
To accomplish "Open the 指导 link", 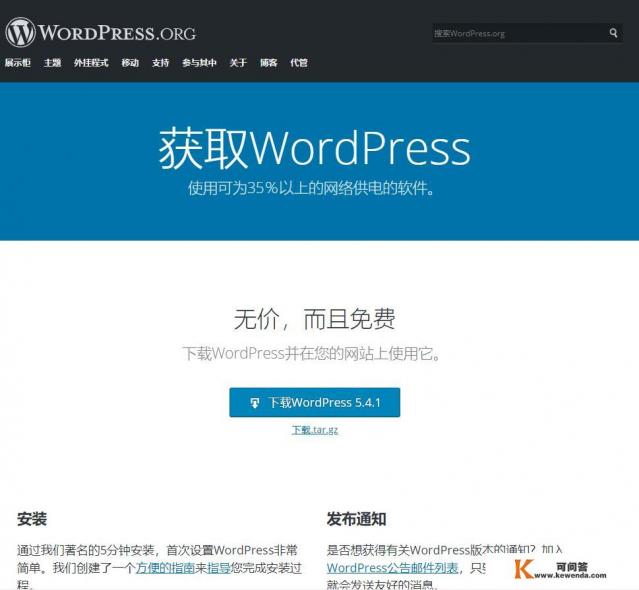I will pos(219,568).
